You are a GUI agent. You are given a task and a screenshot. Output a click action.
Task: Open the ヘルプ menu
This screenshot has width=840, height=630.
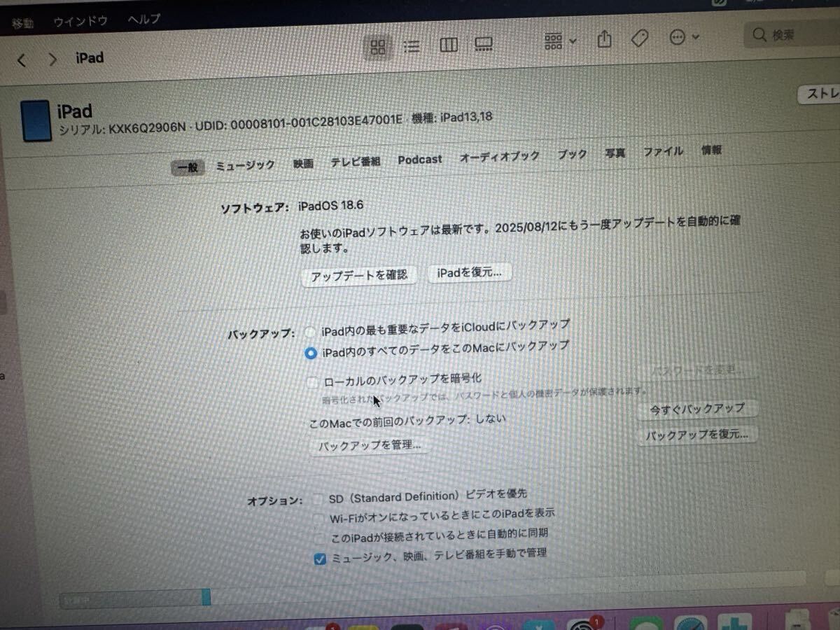[144, 19]
